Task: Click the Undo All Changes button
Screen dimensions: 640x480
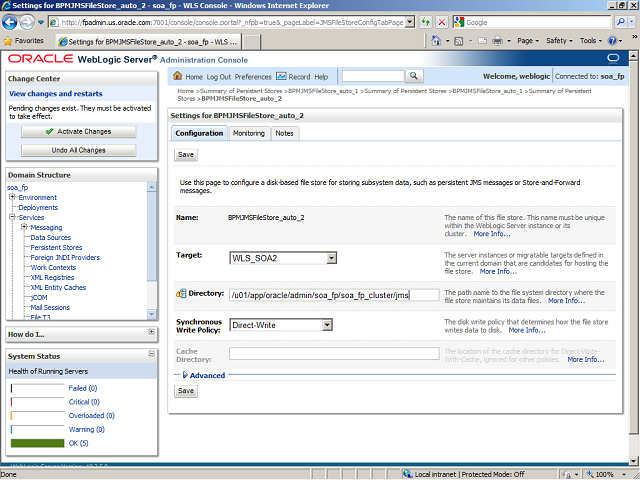Action: (78, 150)
